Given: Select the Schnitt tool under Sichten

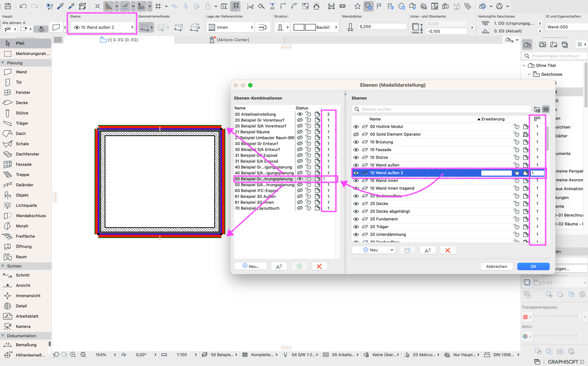Looking at the screenshot, I should [25, 275].
